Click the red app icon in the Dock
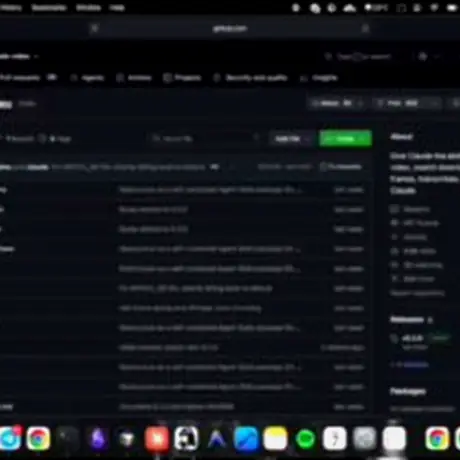This screenshot has width=460, height=460. tap(157, 438)
